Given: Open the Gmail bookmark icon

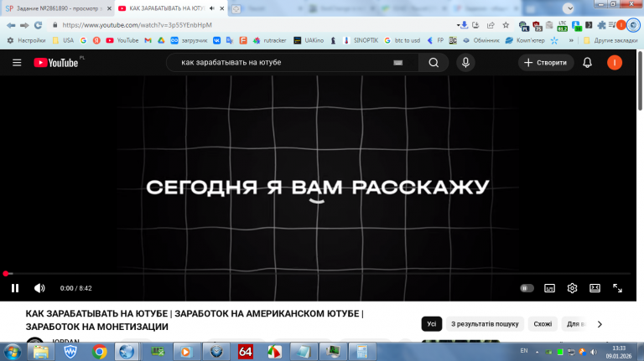Looking at the screenshot, I should click(x=148, y=40).
